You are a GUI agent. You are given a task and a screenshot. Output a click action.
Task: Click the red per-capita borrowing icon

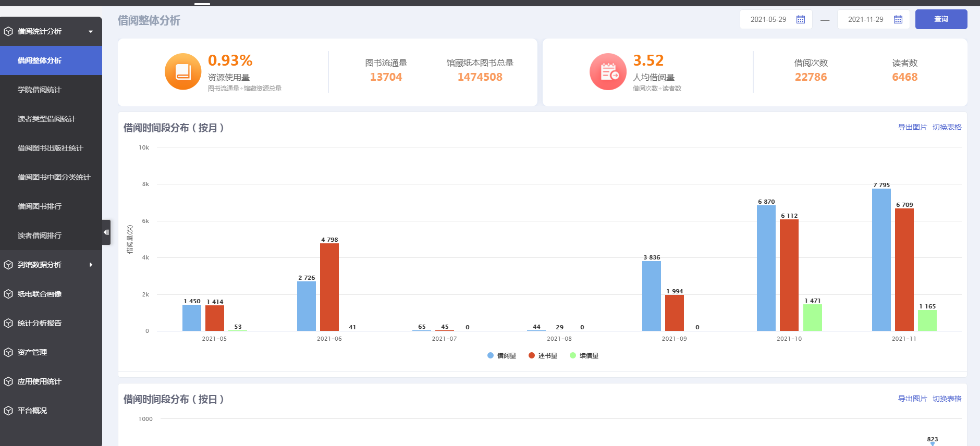(x=608, y=72)
